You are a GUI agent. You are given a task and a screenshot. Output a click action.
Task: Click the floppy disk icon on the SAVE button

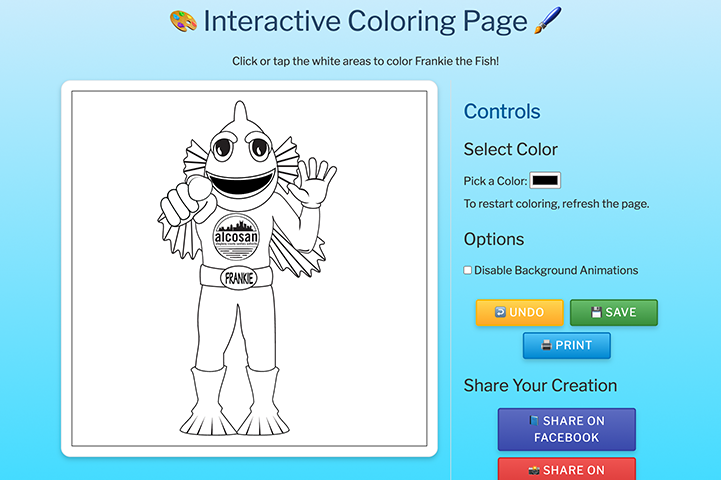point(596,312)
